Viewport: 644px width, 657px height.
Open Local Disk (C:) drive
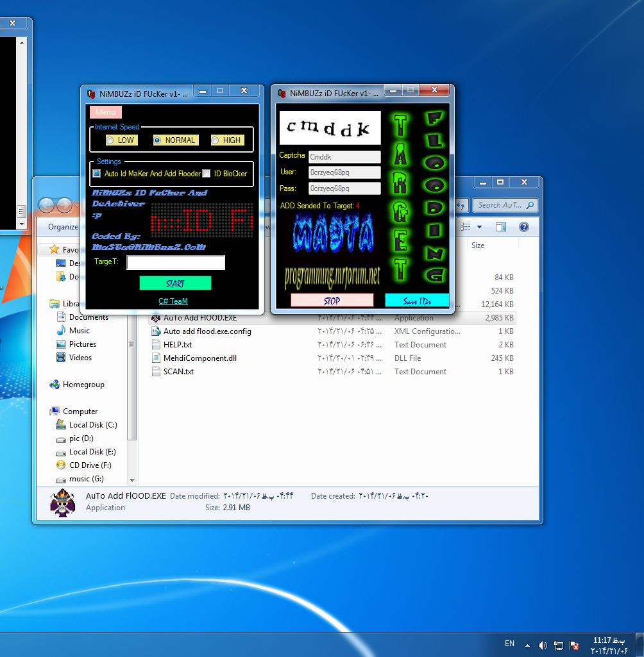(92, 424)
